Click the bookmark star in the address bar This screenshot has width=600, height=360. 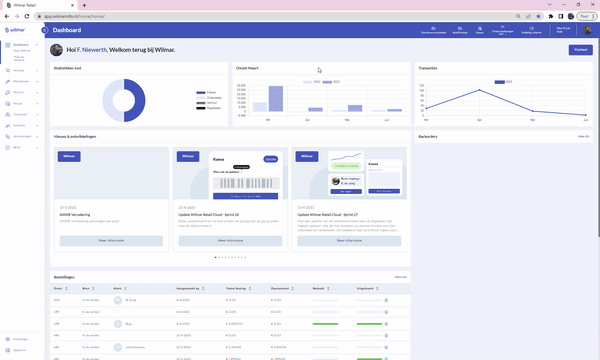(x=538, y=16)
